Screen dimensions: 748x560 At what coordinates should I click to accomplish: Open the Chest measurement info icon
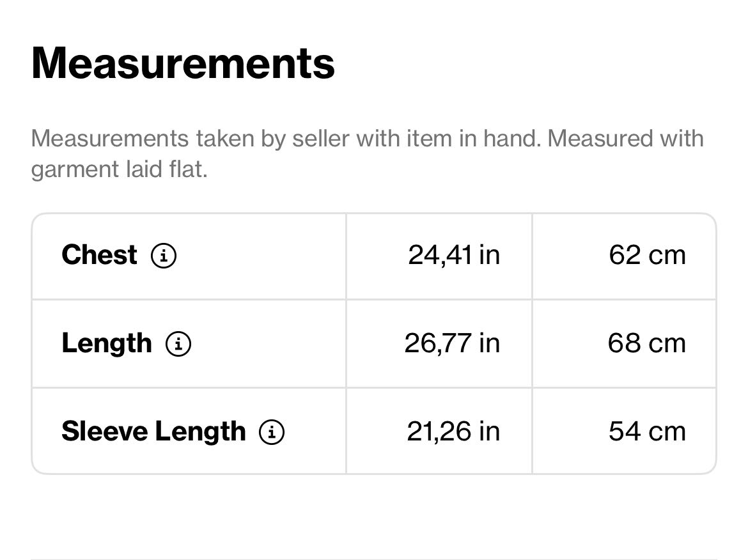coord(164,255)
